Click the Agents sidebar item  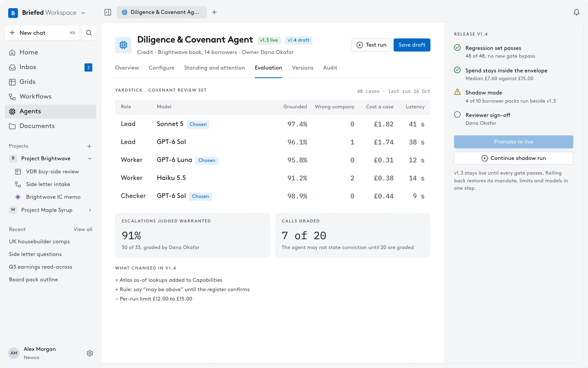tap(50, 111)
